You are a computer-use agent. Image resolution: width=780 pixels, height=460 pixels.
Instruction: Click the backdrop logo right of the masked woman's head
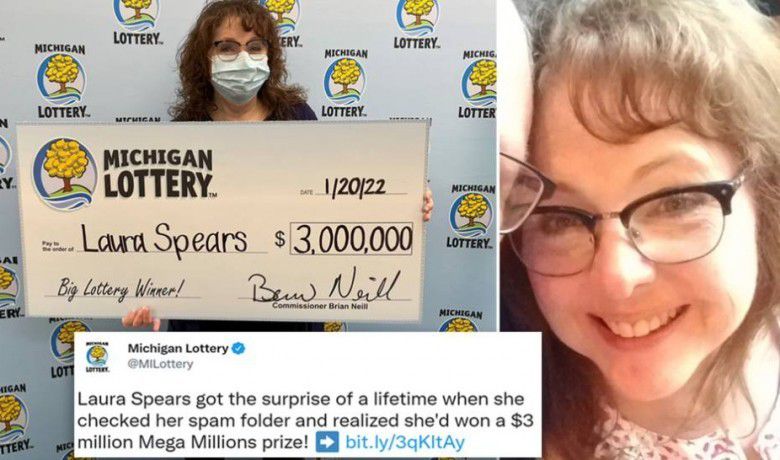coord(345,83)
